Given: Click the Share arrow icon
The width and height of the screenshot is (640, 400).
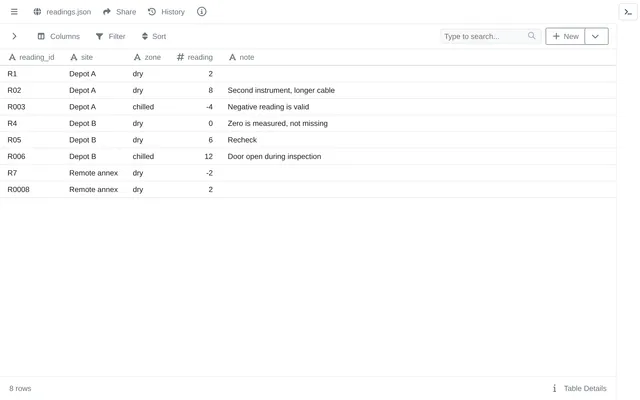Looking at the screenshot, I should pyautogui.click(x=107, y=12).
